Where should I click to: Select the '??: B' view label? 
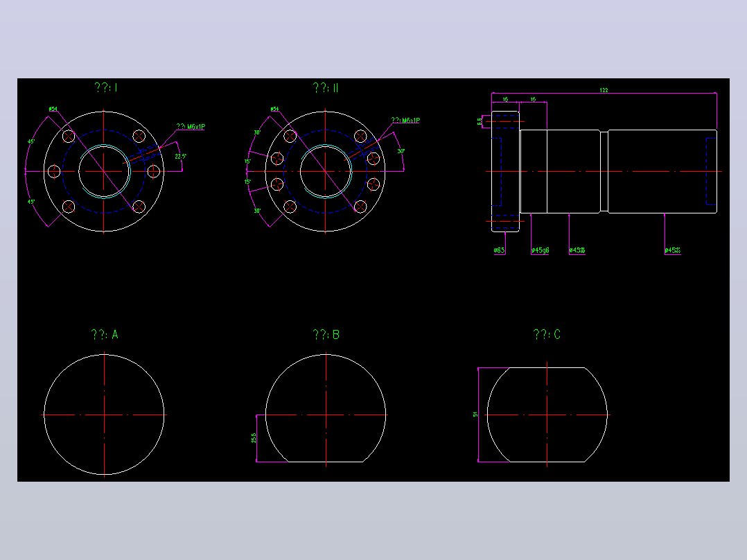coord(326,335)
